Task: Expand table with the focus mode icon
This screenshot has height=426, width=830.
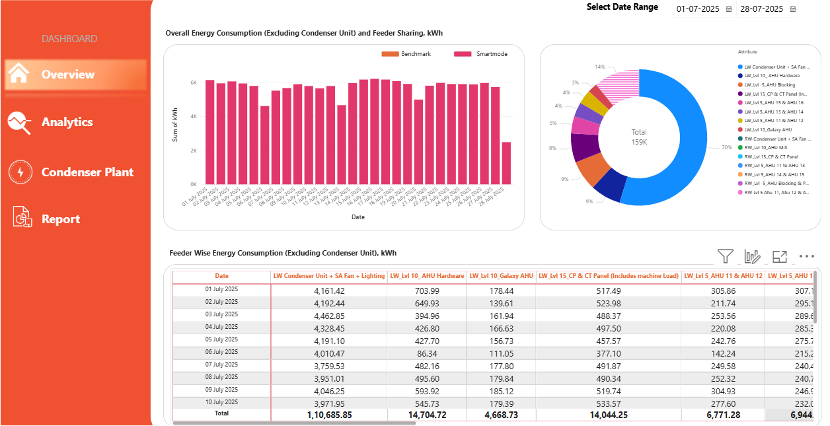Action: coord(780,257)
